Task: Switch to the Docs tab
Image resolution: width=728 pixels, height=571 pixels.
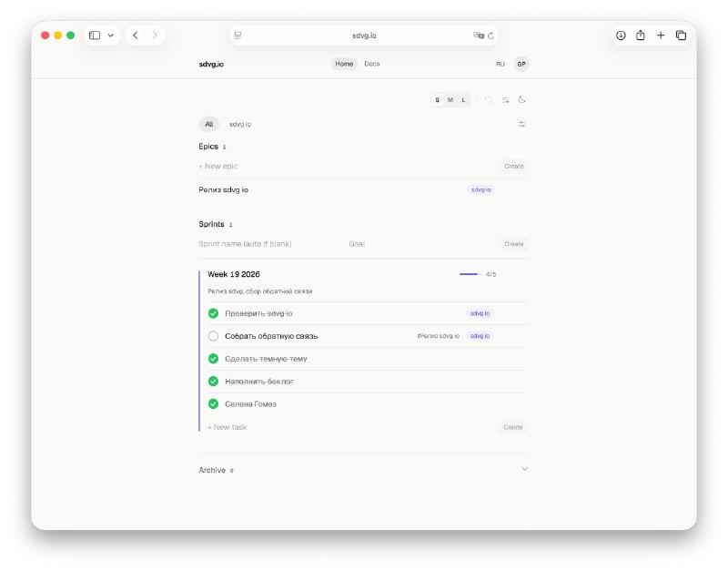Action: coord(372,64)
